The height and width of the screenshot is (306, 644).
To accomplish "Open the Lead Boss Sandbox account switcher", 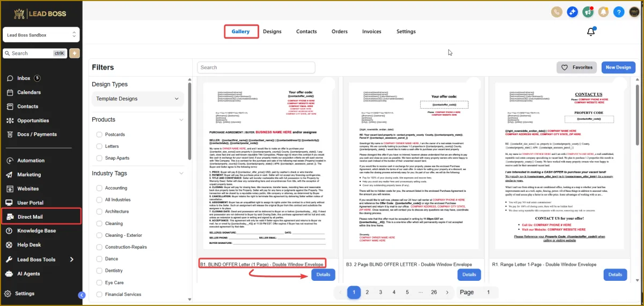I will [41, 35].
